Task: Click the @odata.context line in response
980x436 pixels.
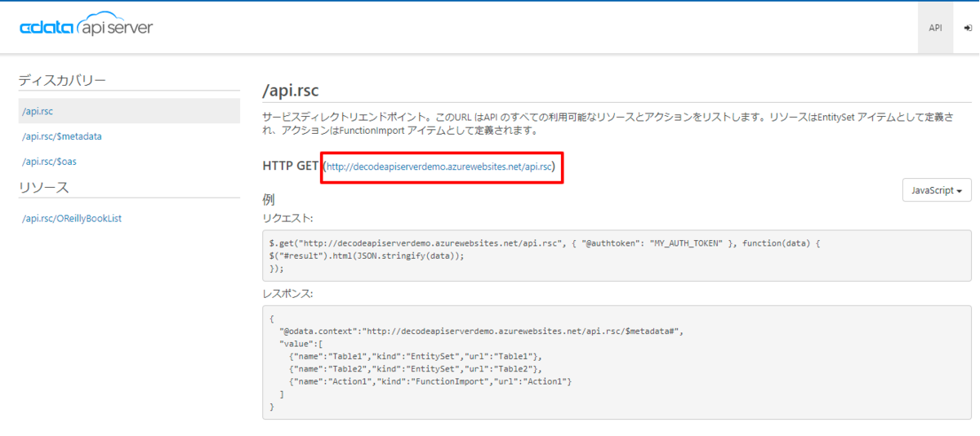Action: click(481, 331)
